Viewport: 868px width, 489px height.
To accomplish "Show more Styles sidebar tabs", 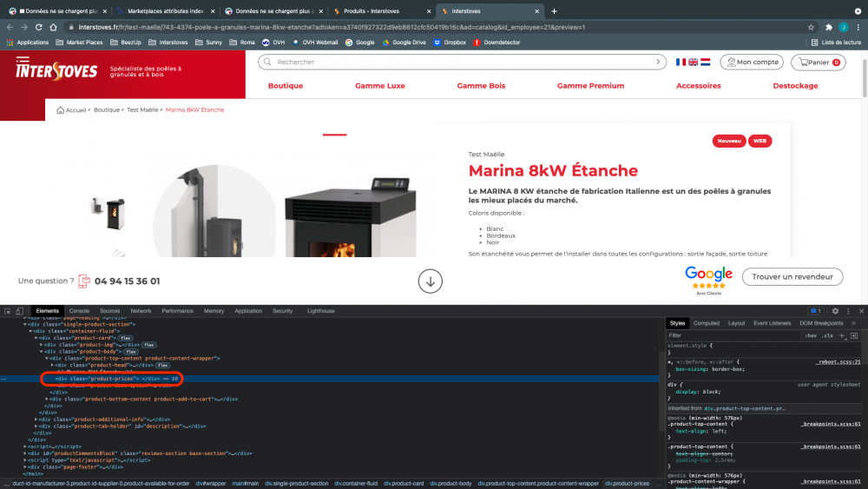I will pos(853,323).
